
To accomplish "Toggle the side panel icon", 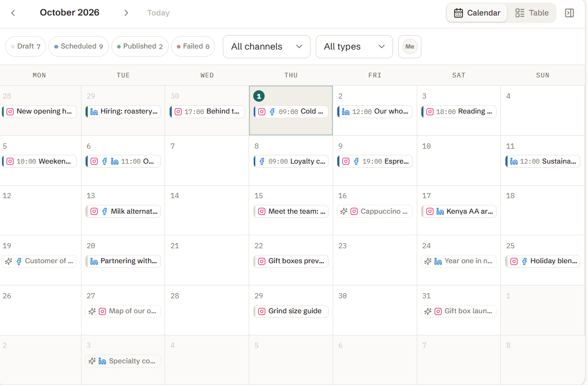I will 569,13.
